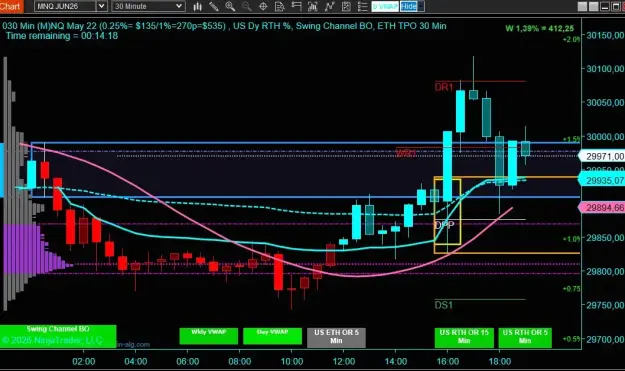Viewport: 625px width, 371px height.
Task: Click the first gray link square in title bar
Action: (582, 6)
